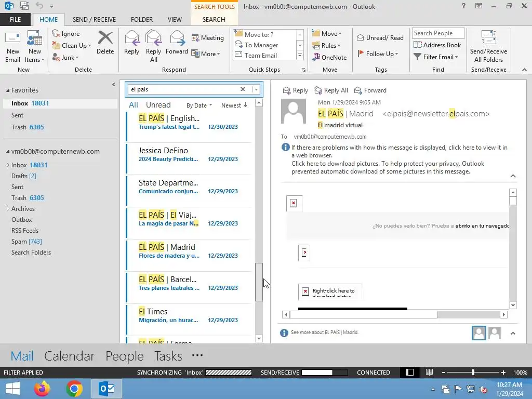Show All messages filter
This screenshot has height=399, width=532.
click(134, 105)
